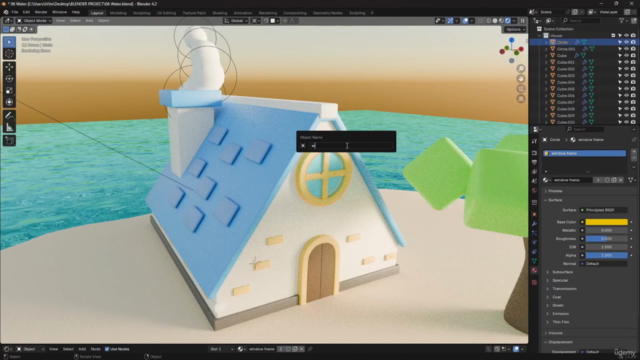The image size is (640, 360).
Task: Open the Surface Principled BSDF dropdown
Action: [x=604, y=210]
